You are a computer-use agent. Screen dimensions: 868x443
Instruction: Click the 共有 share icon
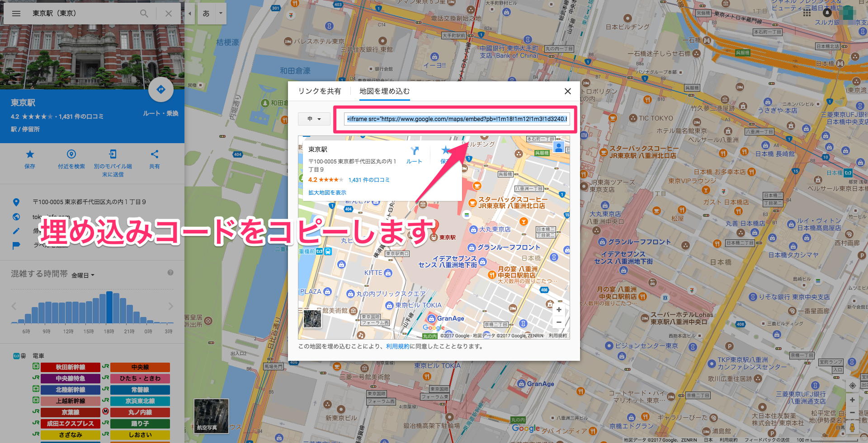coord(155,154)
